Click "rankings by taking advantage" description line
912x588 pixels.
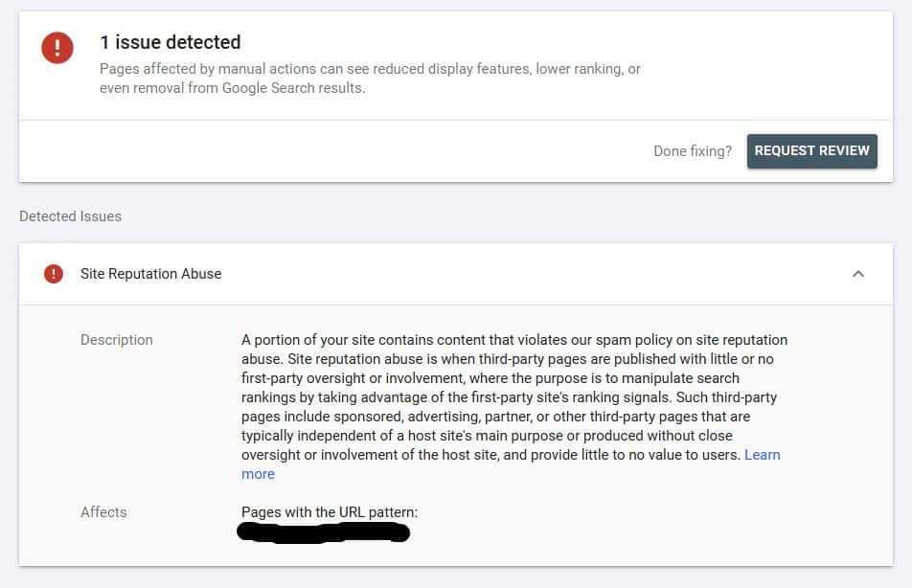[x=509, y=397]
